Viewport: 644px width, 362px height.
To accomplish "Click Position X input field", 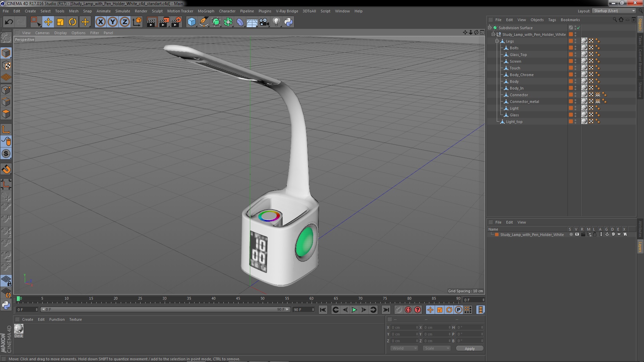I will tap(405, 327).
